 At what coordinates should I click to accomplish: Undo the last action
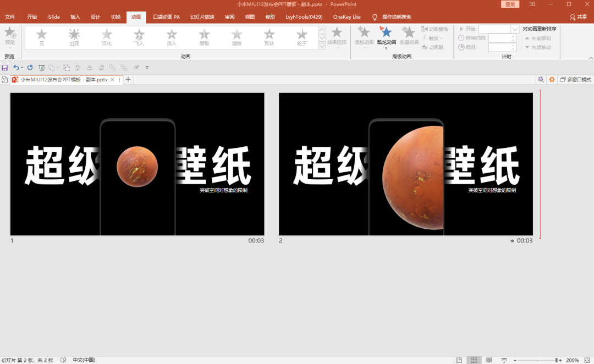(x=16, y=68)
